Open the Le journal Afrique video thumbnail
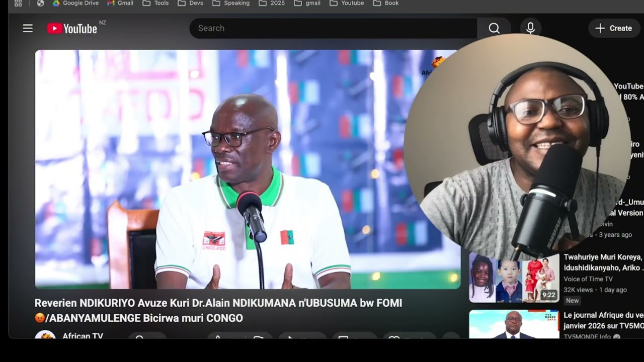644x362 pixels. pos(514,324)
